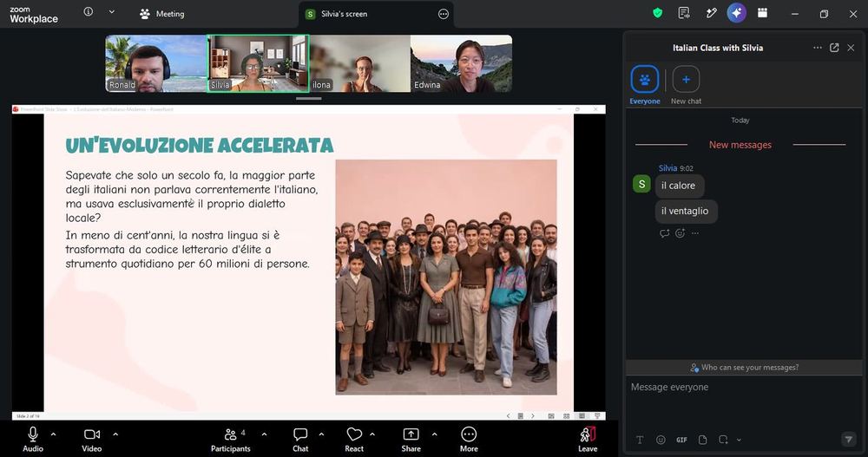Expand share options arrow next to Share
Viewport: 868px width, 457px height.
[x=434, y=434]
